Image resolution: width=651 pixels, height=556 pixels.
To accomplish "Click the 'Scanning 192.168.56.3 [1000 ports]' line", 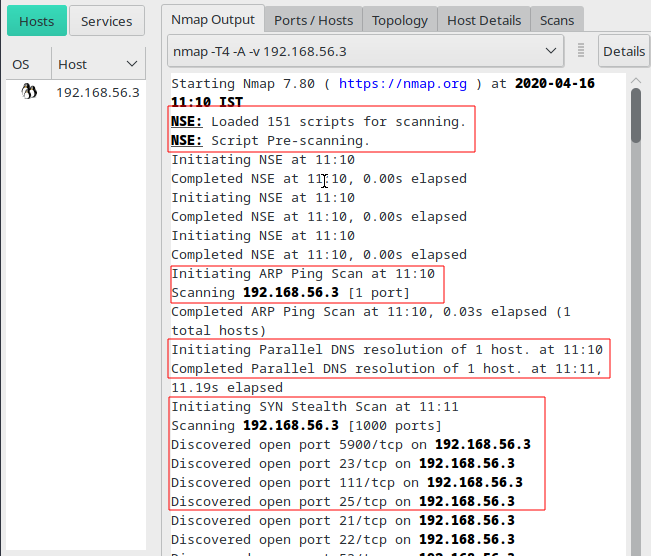I will point(306,426).
